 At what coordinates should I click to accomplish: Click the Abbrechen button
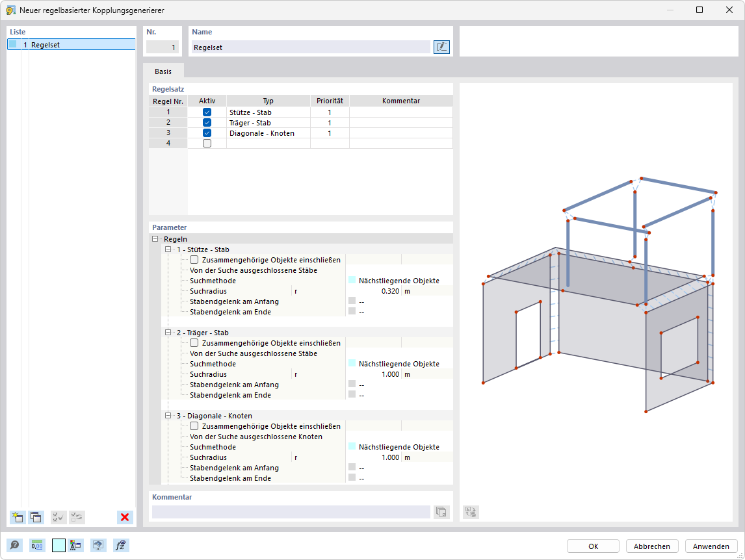[x=652, y=546]
